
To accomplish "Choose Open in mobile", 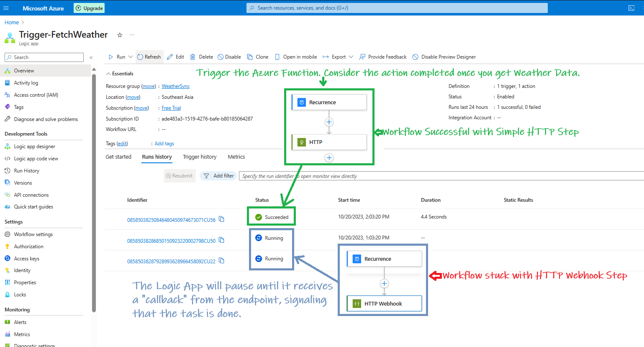I will coord(296,57).
